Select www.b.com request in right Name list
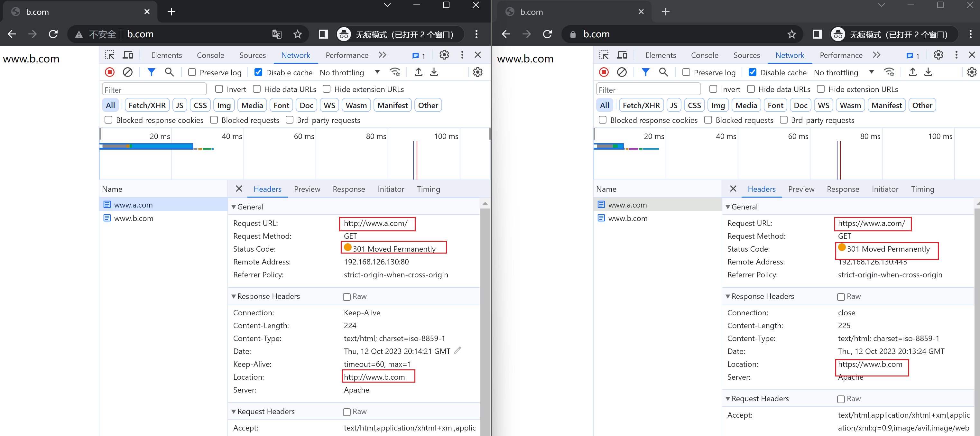The height and width of the screenshot is (436, 980). (627, 218)
